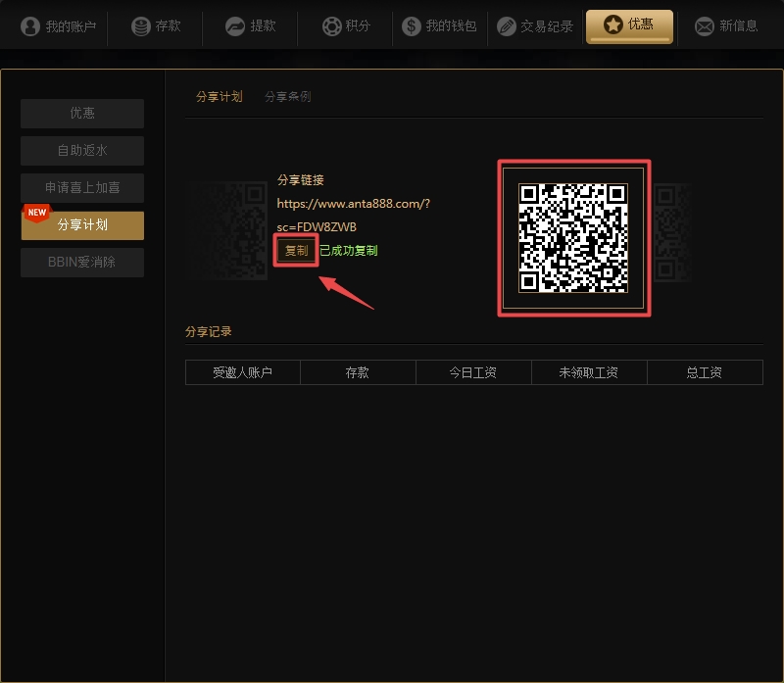The width and height of the screenshot is (784, 683).
Task: Open 自助返水 in the sidebar
Action: pos(82,151)
